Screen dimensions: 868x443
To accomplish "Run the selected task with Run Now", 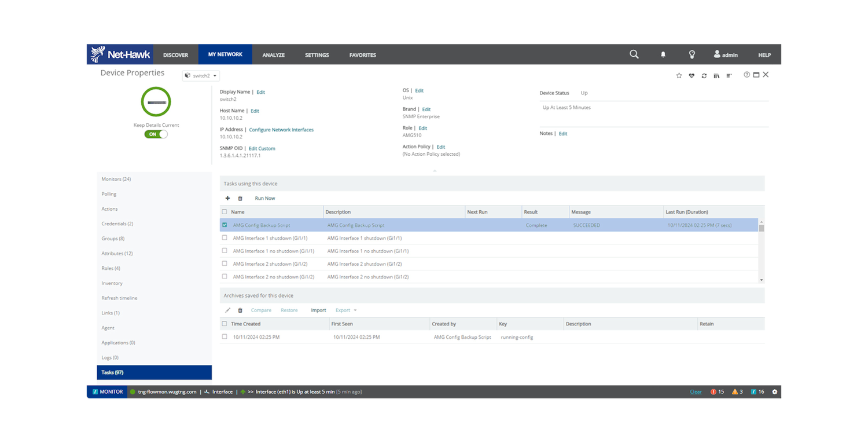I will 264,198.
